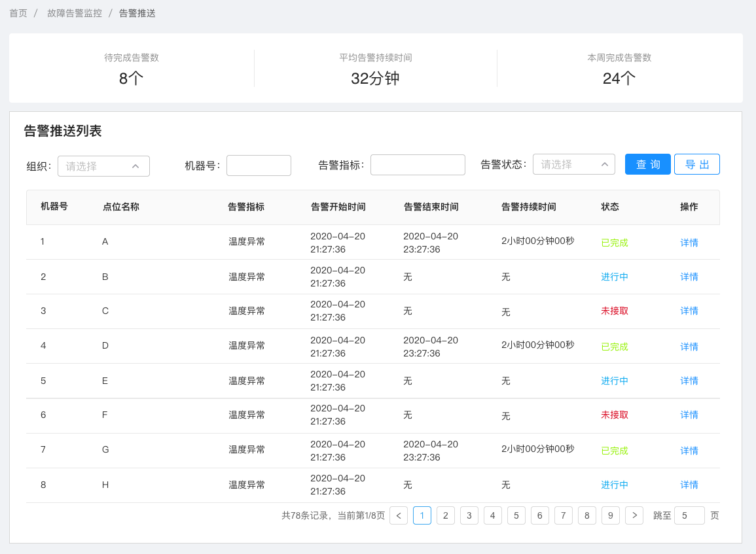Viewport: 756px width, 554px height.
Task: Open the 告警状态 dropdown selector
Action: [x=573, y=164]
